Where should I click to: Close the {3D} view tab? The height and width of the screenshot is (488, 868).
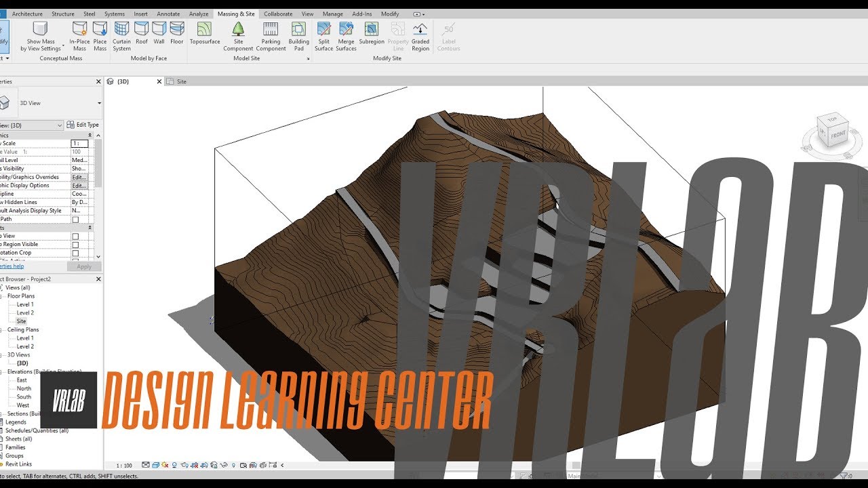click(x=159, y=81)
